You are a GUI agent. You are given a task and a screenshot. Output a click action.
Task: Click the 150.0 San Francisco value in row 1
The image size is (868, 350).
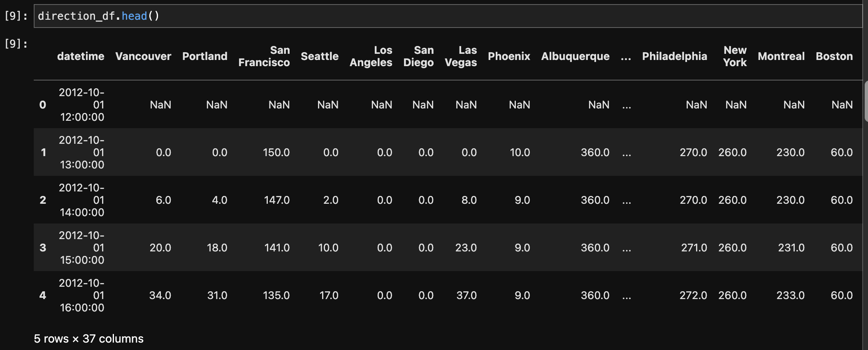[276, 152]
